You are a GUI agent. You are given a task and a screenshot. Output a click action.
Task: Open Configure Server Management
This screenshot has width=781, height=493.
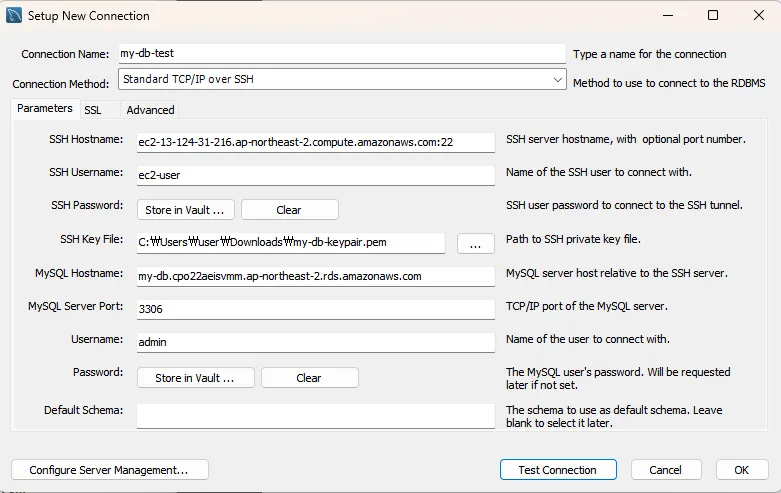[x=109, y=470]
